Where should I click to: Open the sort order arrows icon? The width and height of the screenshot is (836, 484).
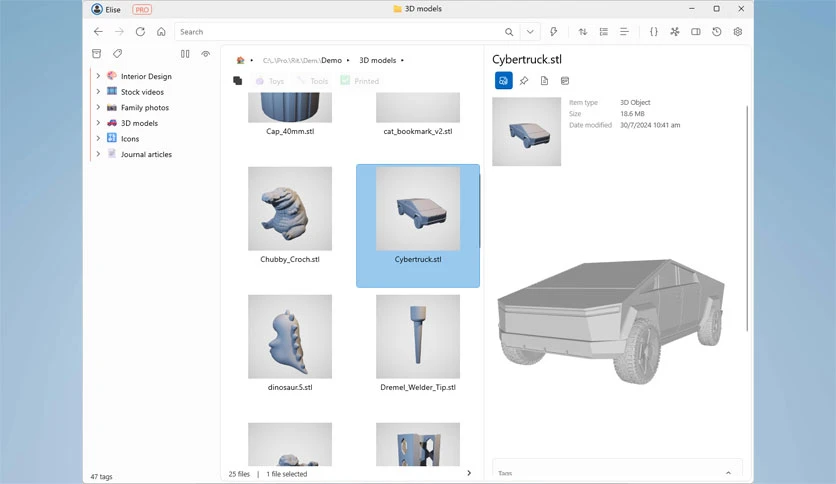point(583,32)
